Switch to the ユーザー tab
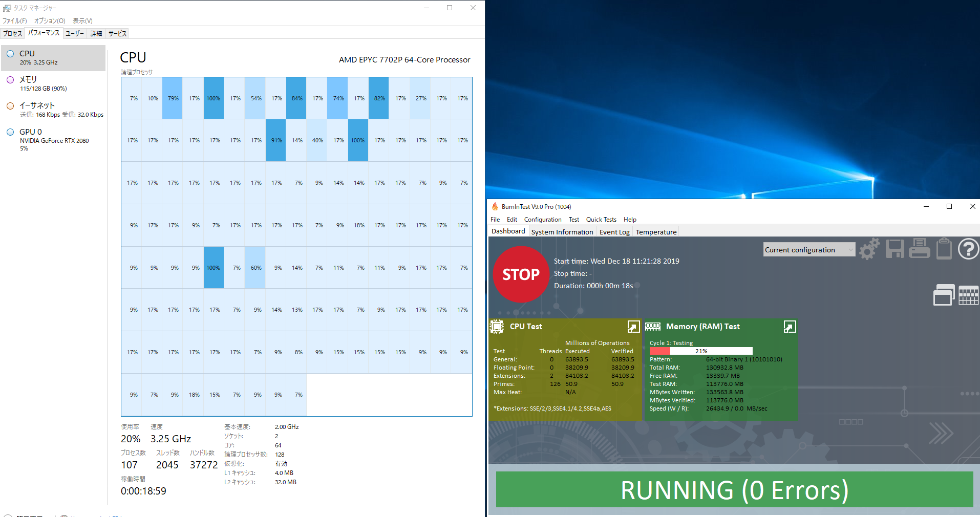Screen dimensions: 980x517 point(75,33)
